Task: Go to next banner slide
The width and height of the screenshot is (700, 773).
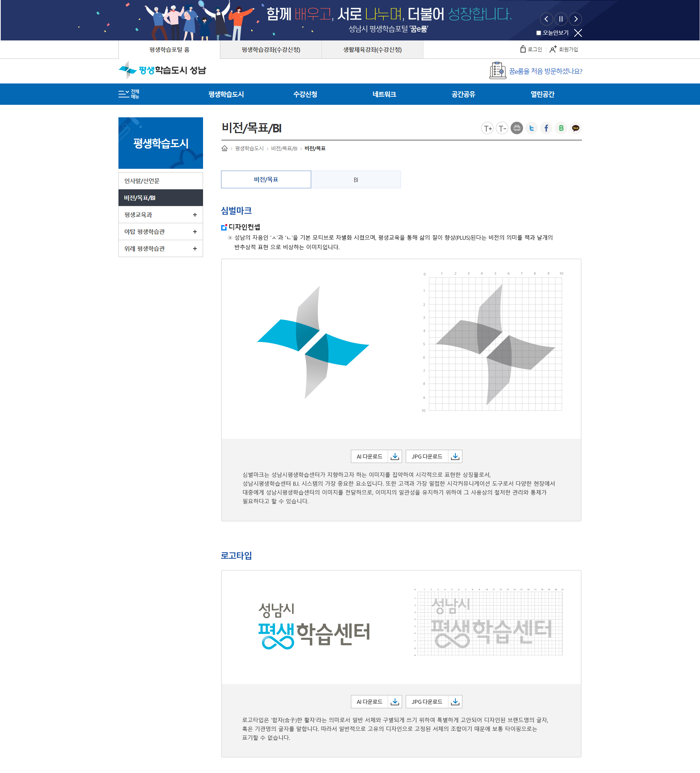Action: tap(575, 19)
